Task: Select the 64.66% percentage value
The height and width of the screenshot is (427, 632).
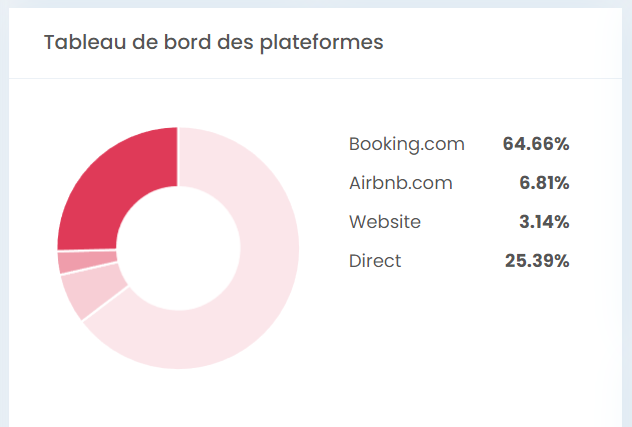Action: [536, 144]
